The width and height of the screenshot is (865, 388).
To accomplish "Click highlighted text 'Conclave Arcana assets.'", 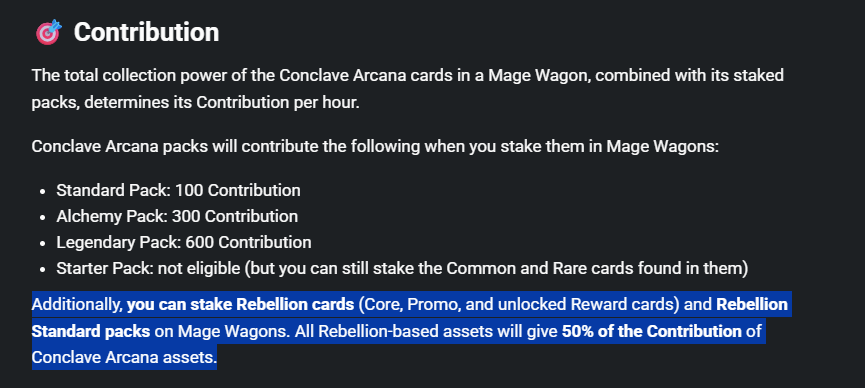I will click(124, 358).
